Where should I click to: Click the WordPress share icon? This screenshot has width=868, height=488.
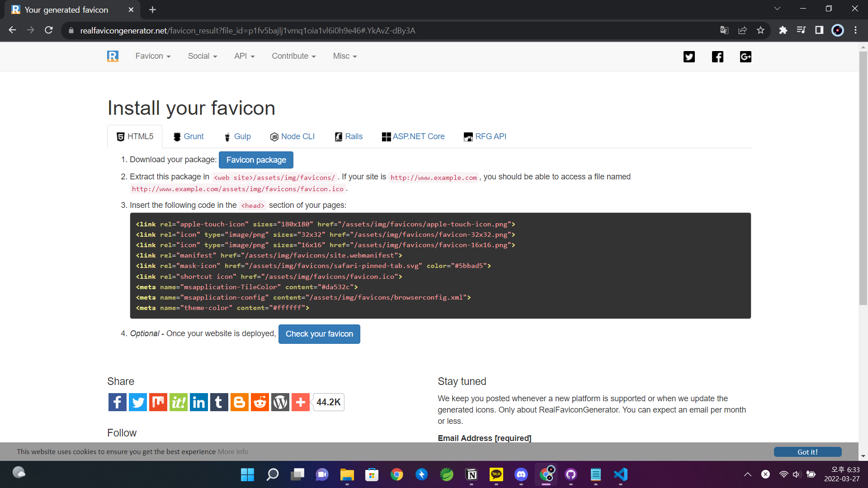click(280, 402)
